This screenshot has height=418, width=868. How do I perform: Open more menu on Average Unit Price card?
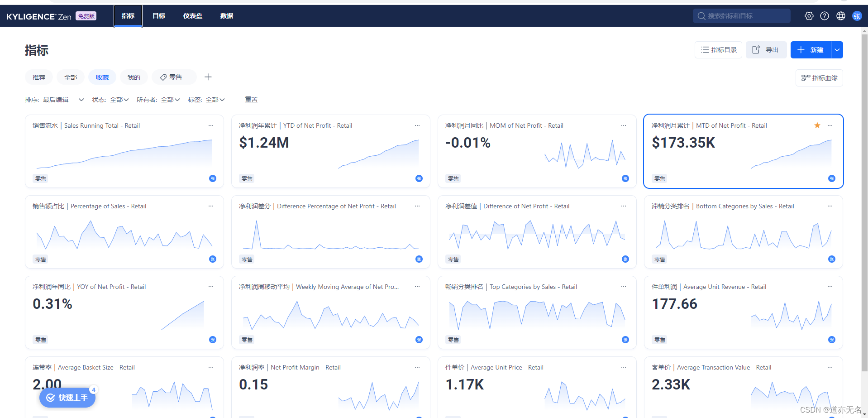[624, 367]
